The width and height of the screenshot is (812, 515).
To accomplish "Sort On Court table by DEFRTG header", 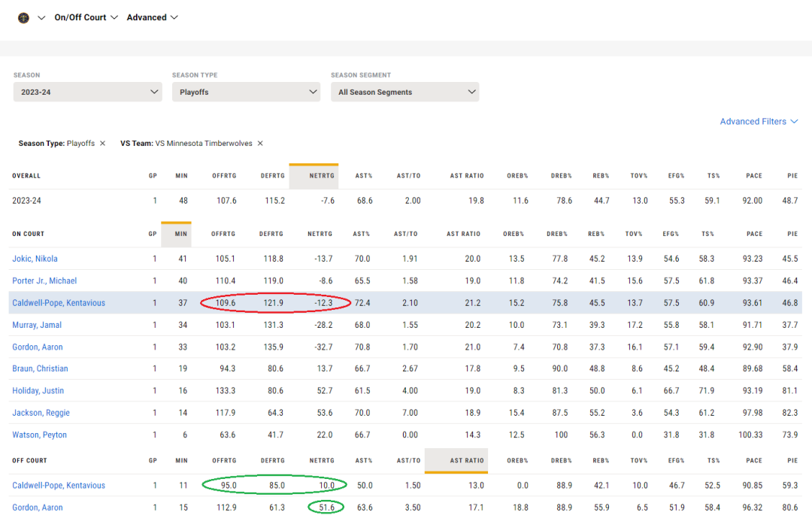I will click(271, 234).
